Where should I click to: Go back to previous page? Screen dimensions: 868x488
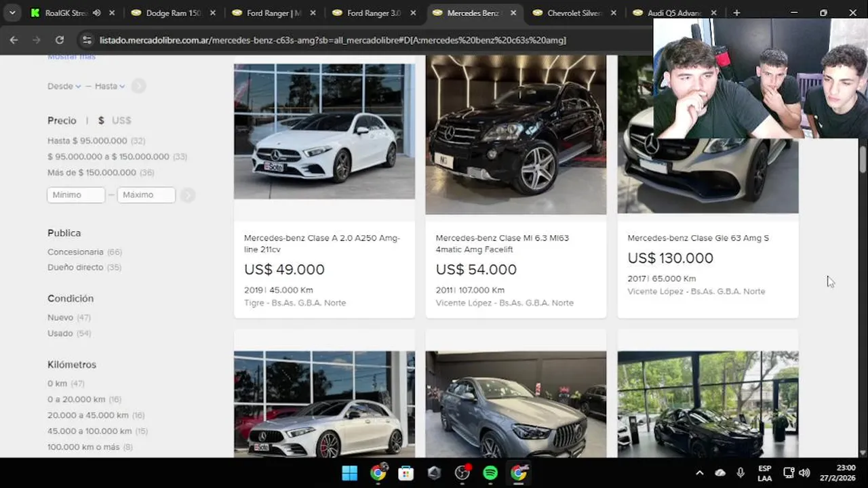14,40
